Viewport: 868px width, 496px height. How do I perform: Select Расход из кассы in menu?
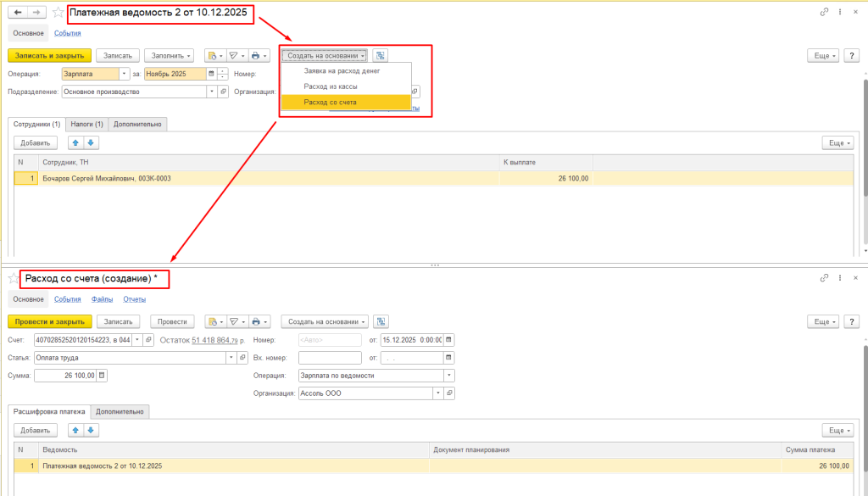point(330,86)
